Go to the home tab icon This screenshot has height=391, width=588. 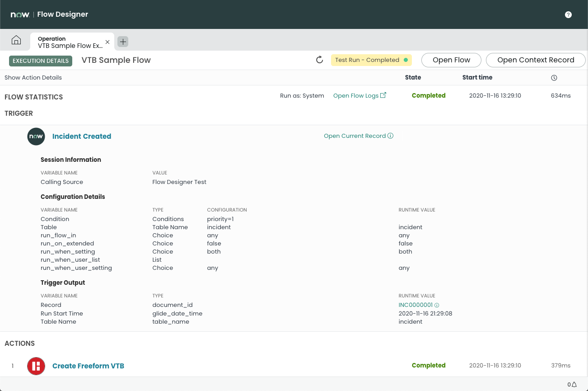click(16, 40)
